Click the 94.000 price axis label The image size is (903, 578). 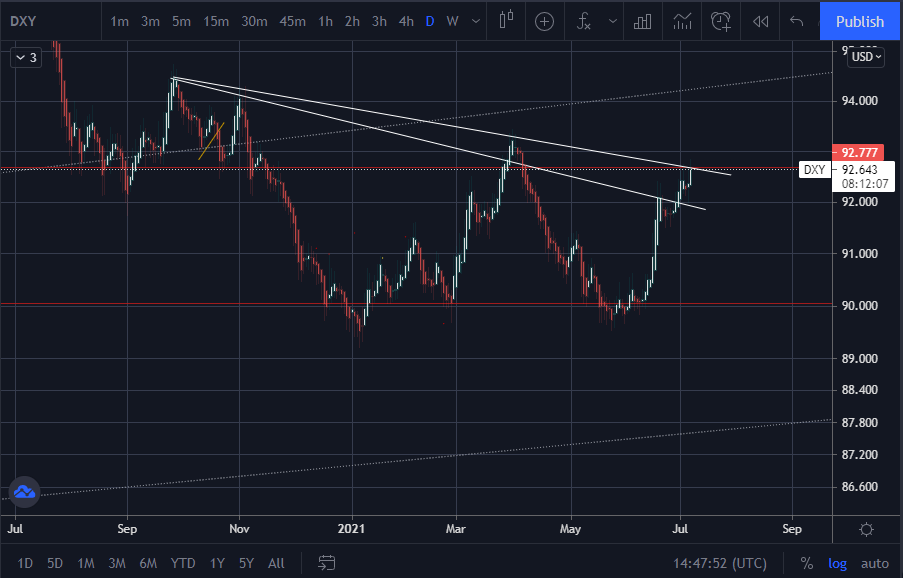860,101
